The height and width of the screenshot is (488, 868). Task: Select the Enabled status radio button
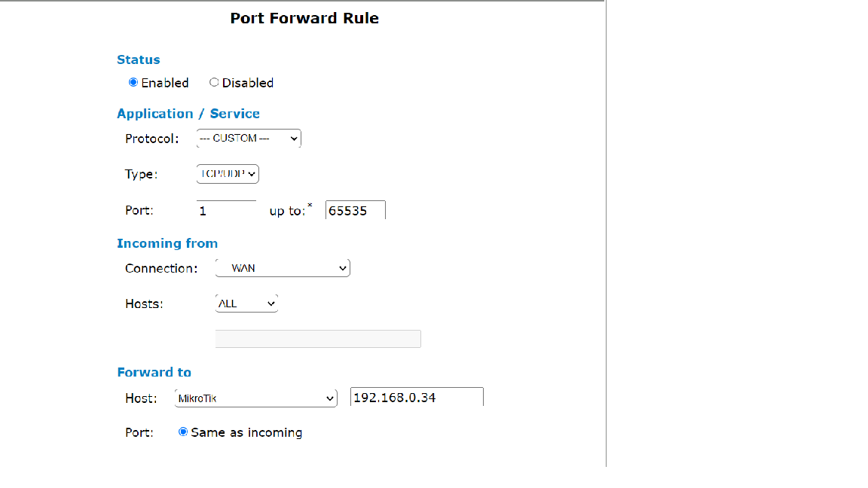[133, 82]
